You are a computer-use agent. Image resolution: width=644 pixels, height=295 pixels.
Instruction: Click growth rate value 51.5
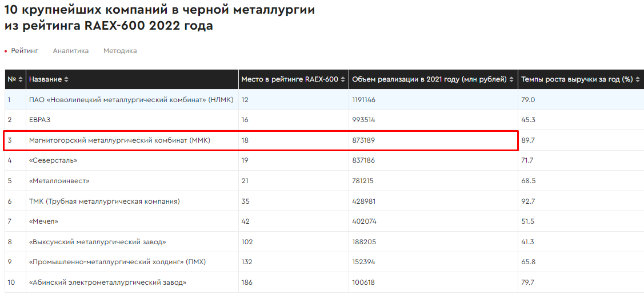(527, 221)
